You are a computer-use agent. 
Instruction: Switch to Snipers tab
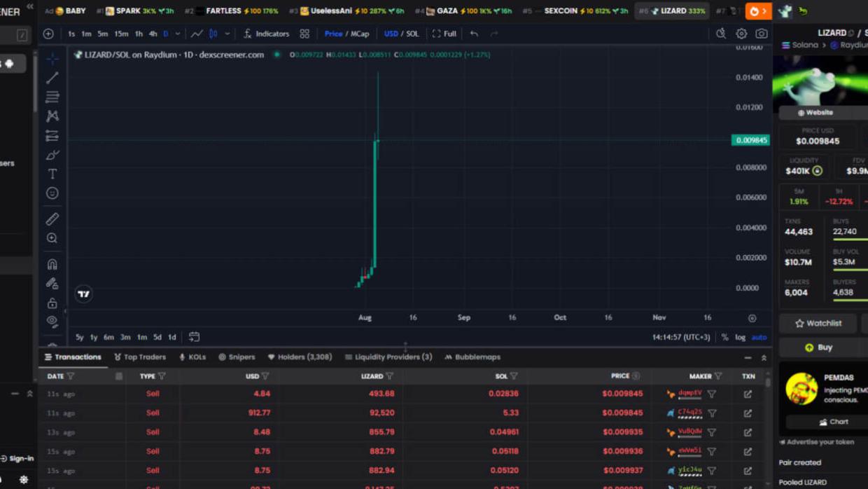(237, 357)
